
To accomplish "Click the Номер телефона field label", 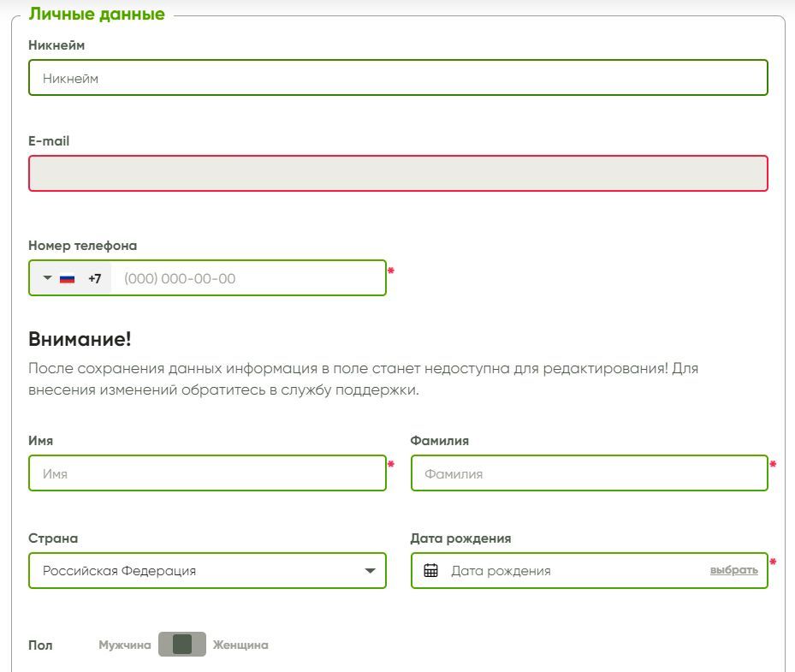I will [82, 246].
